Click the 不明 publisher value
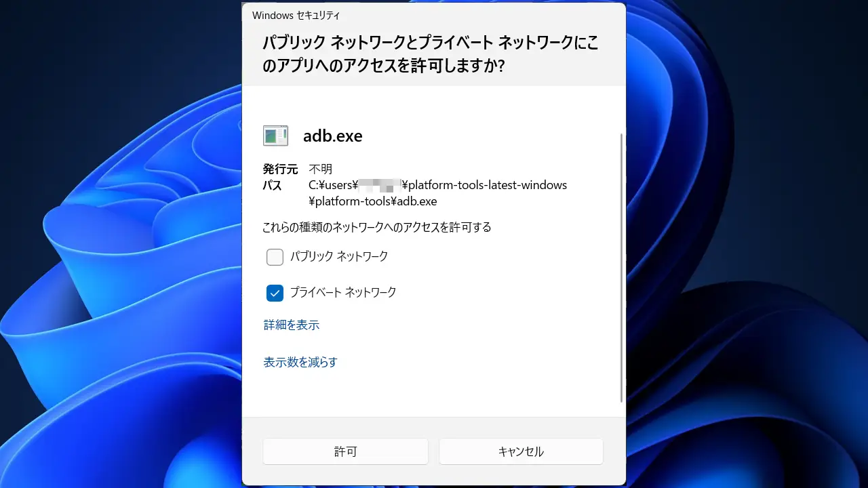 pyautogui.click(x=320, y=169)
